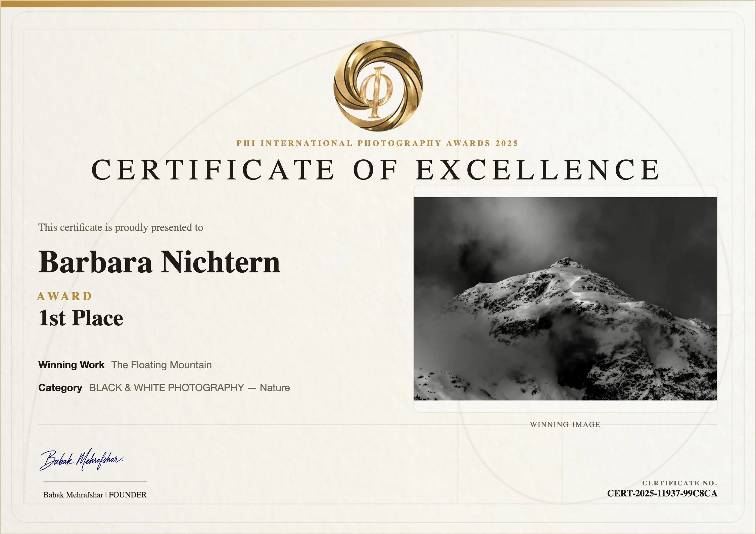Click the mountain winning image
This screenshot has width=756, height=534.
(565, 299)
